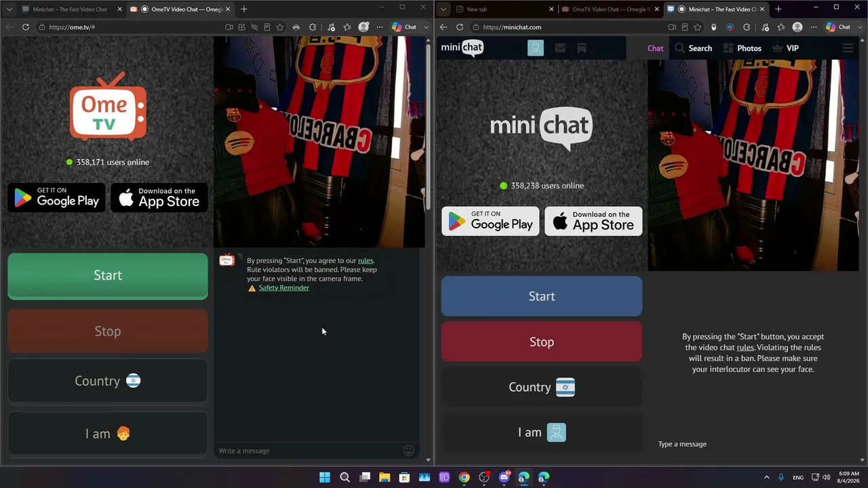Open the volume control in the system tray
Screen dimensions: 868x488
point(826,477)
